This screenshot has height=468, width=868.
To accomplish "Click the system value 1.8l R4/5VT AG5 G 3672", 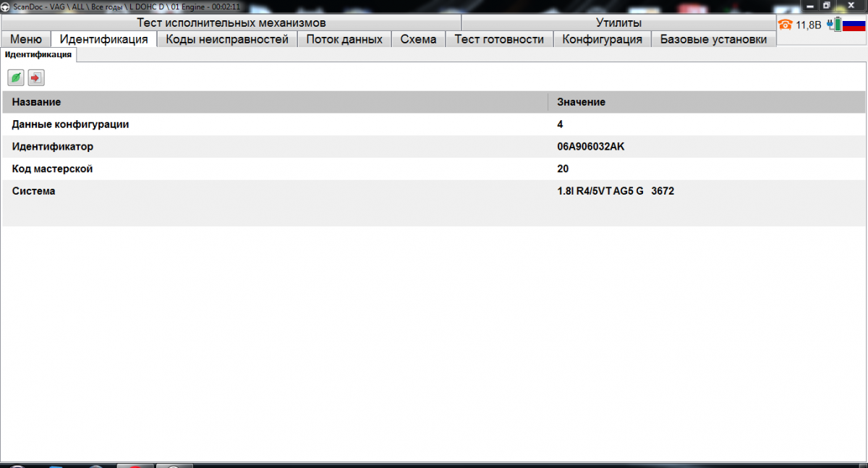I will pos(616,191).
